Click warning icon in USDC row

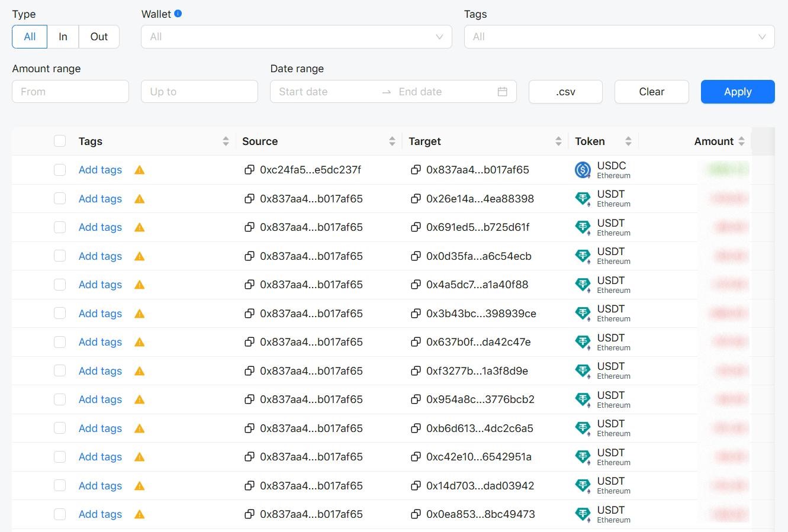click(x=140, y=170)
